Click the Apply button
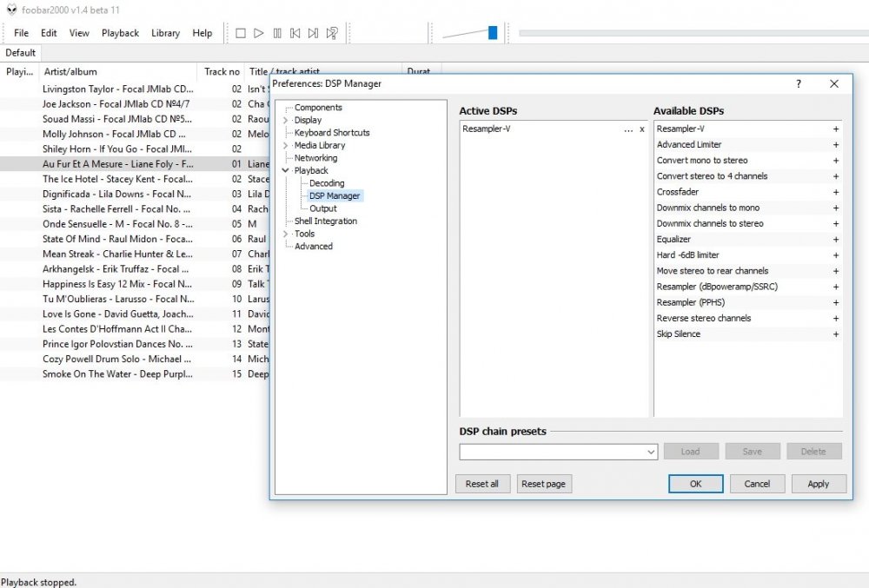869x588 pixels. click(819, 484)
